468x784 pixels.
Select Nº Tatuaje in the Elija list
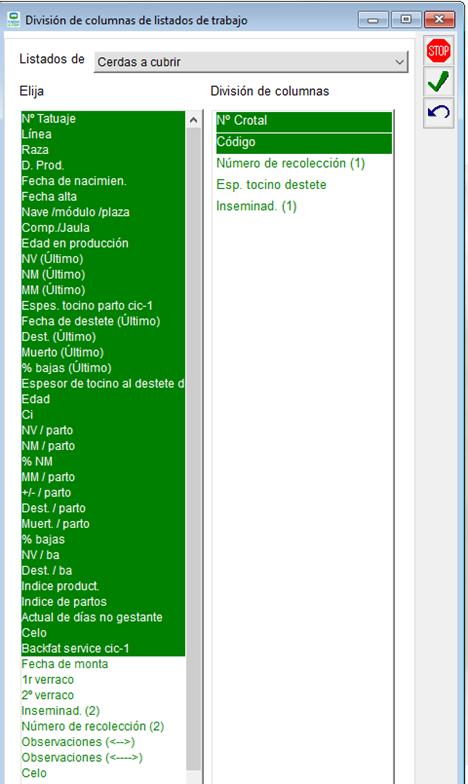tap(103, 118)
